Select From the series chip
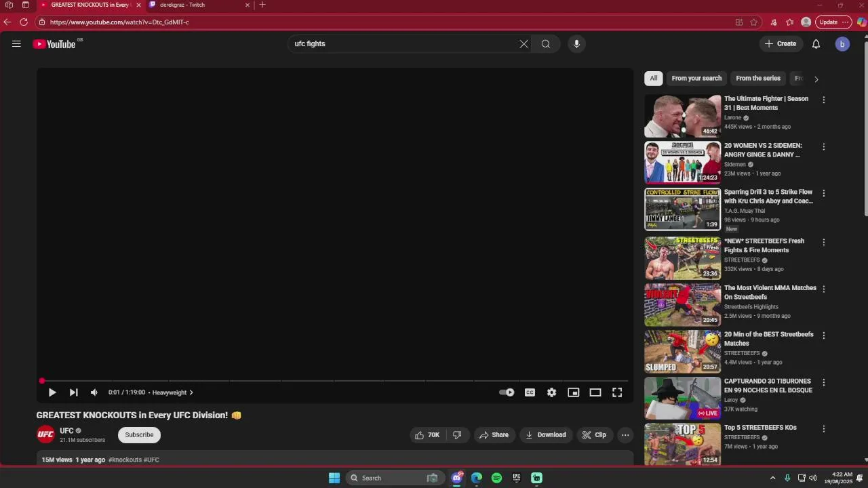868x488 pixels. coord(758,79)
